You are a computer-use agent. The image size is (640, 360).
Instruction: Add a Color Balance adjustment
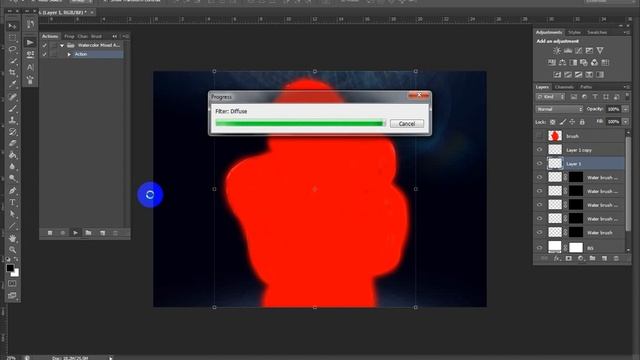562,62
